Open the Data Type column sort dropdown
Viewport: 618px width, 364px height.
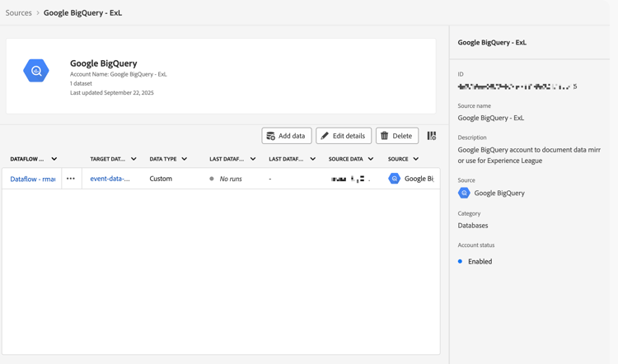(x=185, y=159)
